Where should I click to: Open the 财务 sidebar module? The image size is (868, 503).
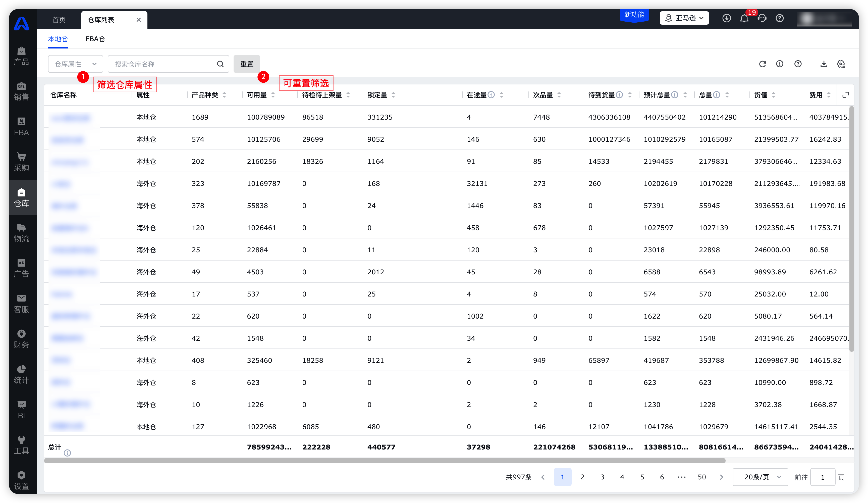[21, 339]
